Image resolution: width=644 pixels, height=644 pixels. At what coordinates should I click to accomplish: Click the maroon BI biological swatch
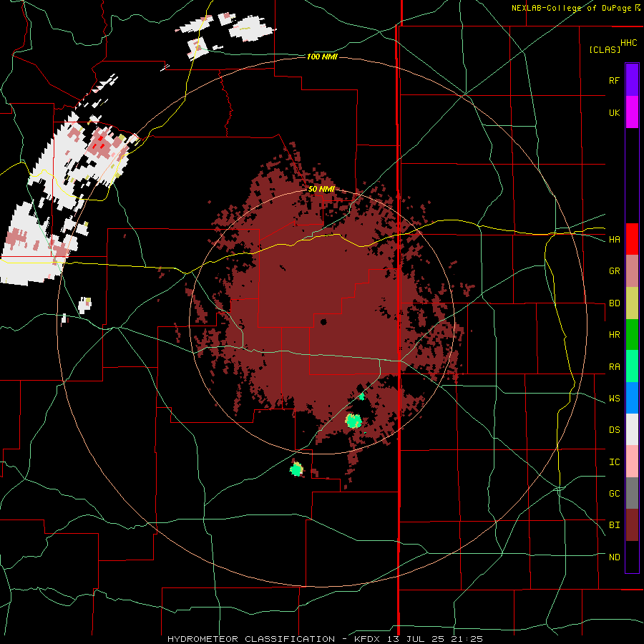[x=632, y=525]
